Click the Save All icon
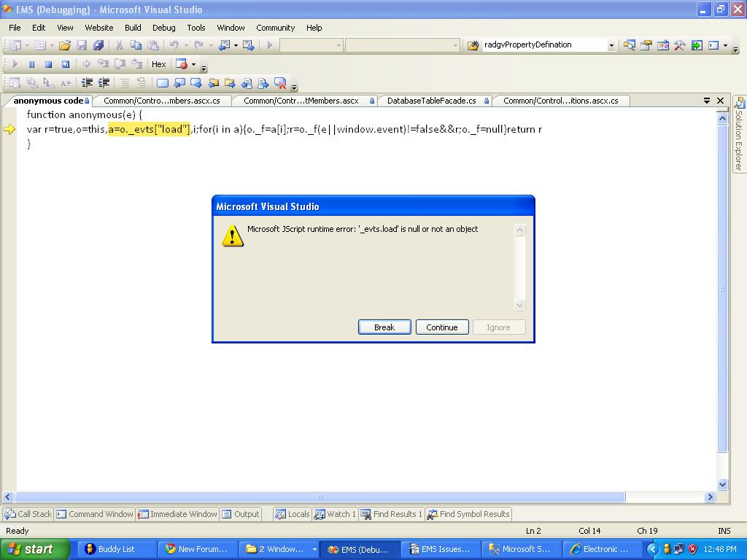Image resolution: width=747 pixels, height=560 pixels. tap(98, 45)
